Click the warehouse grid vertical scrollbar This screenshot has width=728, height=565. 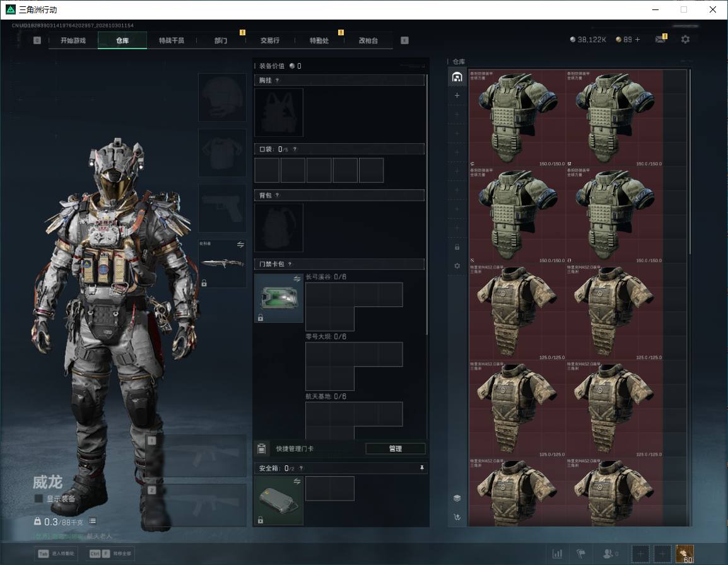690,161
